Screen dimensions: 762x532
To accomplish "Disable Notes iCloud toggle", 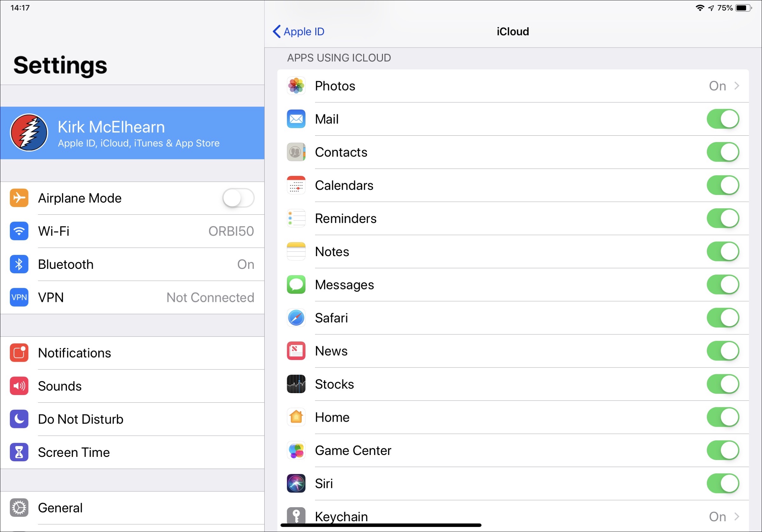I will coord(723,251).
